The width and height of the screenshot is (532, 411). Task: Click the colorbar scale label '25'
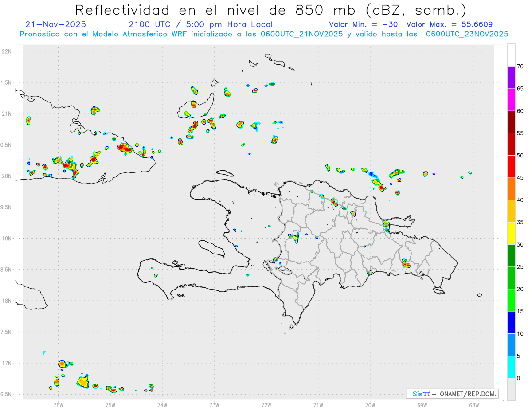[x=520, y=267]
